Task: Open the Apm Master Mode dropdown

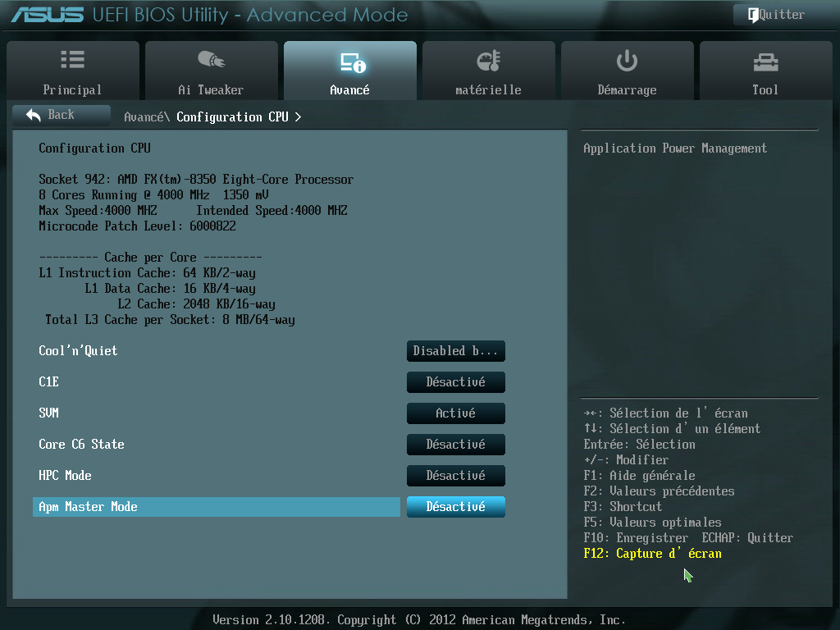Action: pyautogui.click(x=456, y=507)
